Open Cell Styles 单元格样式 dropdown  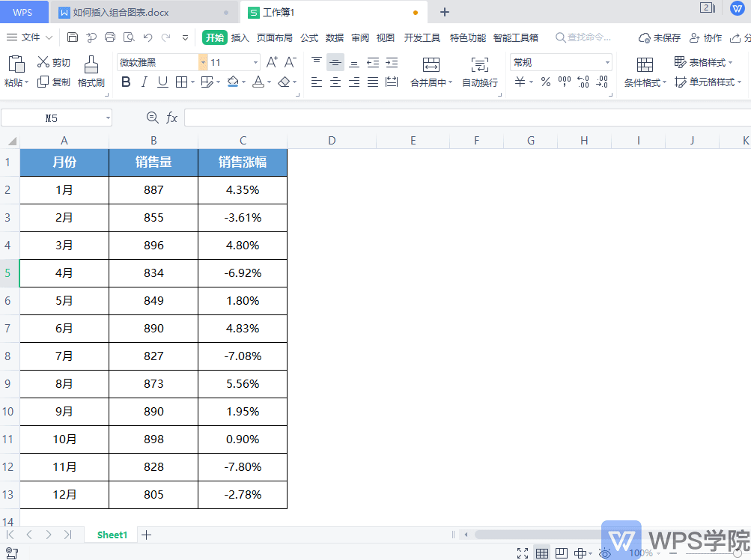point(708,82)
